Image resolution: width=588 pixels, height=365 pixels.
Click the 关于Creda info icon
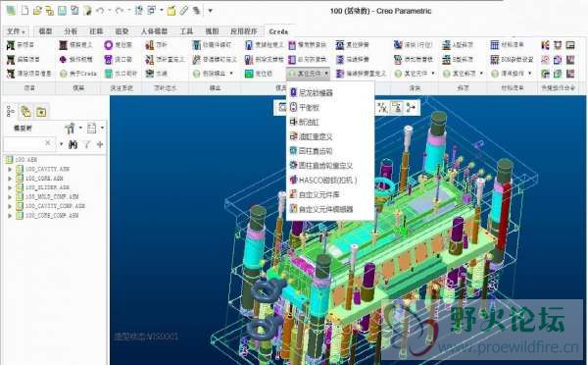pyautogui.click(x=63, y=74)
